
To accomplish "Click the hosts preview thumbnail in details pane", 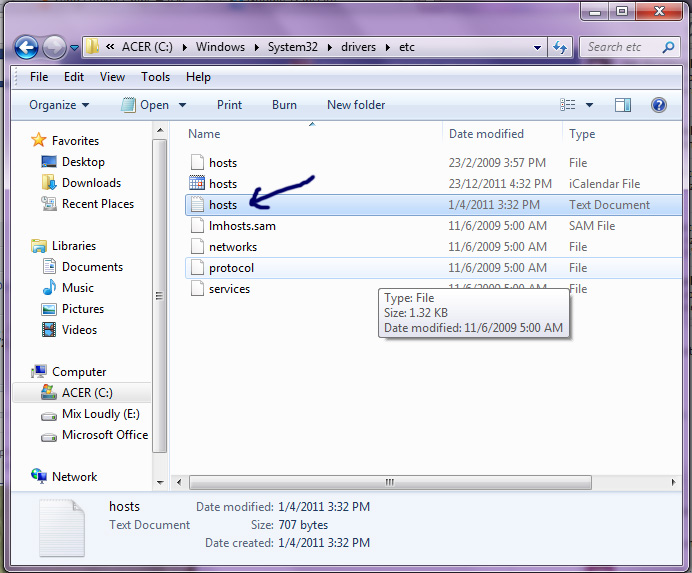I will point(61,528).
